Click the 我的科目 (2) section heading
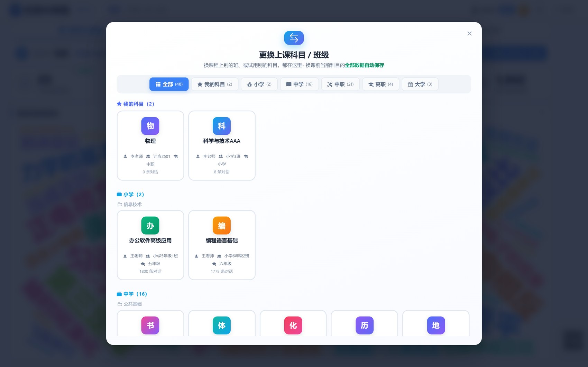 (139, 104)
